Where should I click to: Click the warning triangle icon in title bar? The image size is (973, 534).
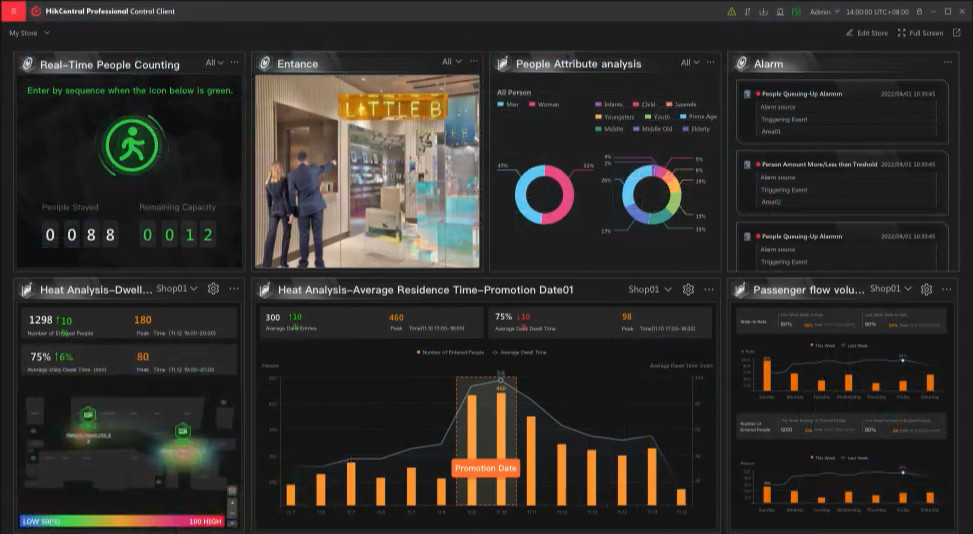(x=732, y=12)
